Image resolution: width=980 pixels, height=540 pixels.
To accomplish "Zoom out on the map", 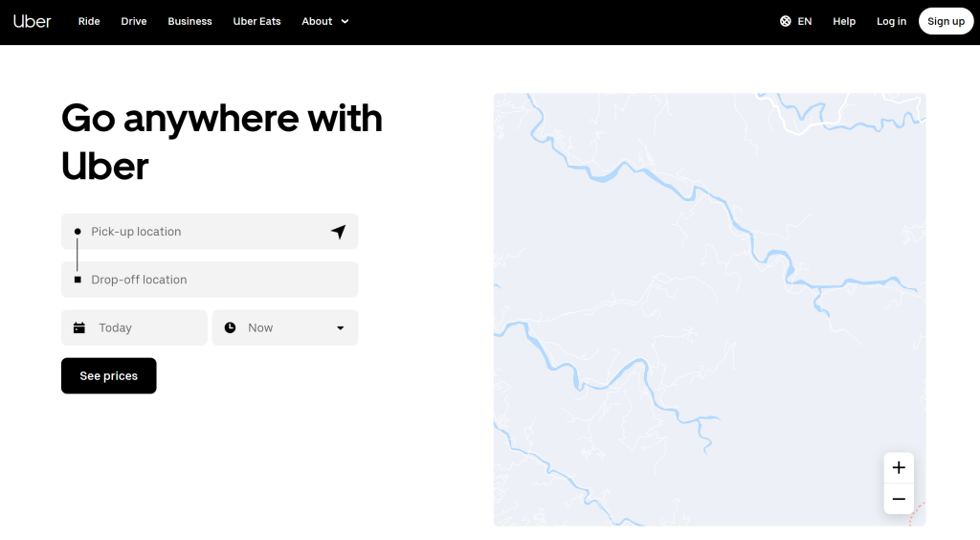I will pos(898,499).
